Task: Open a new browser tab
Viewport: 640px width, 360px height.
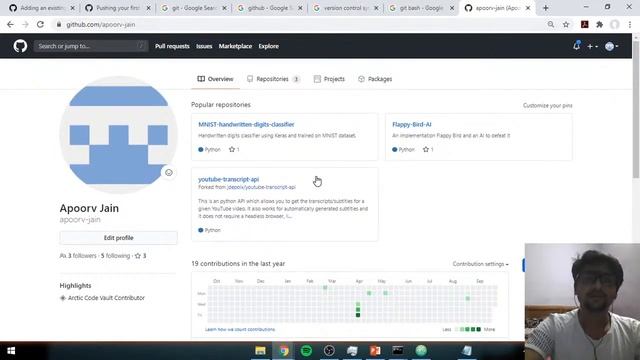Action: [546, 8]
